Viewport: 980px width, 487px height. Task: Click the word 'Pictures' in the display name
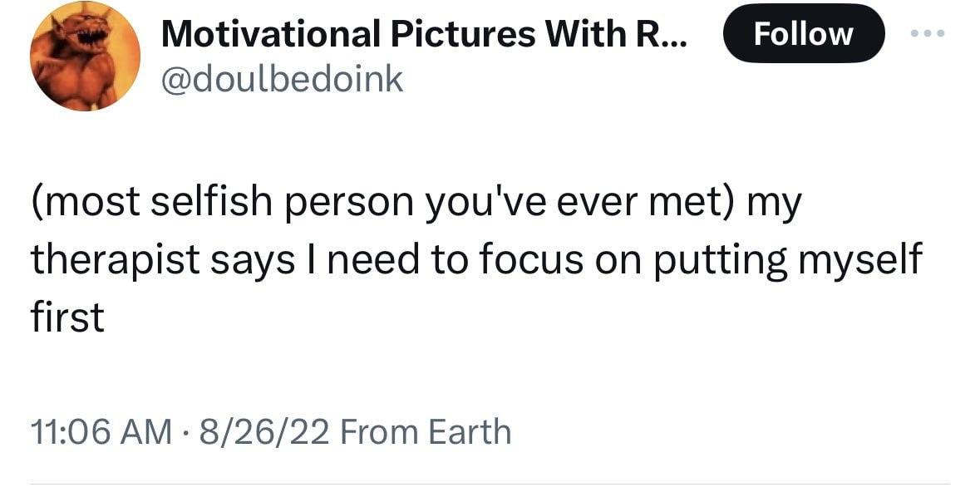(x=462, y=34)
